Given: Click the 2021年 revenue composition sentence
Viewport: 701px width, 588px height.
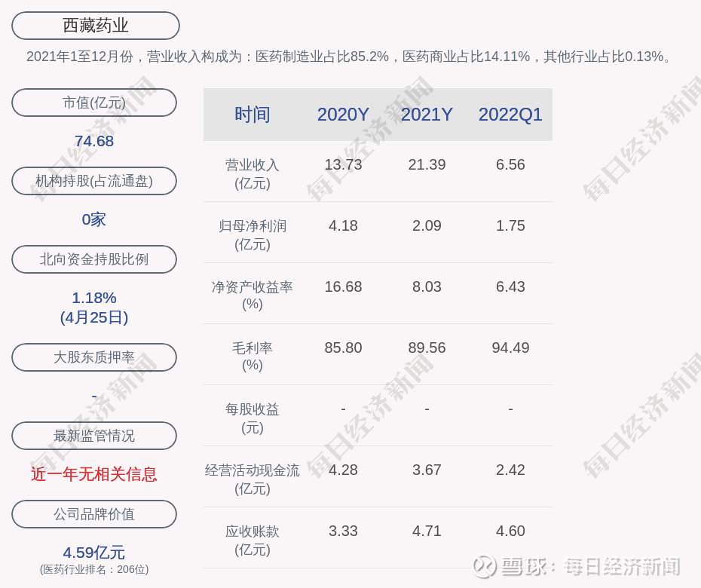Looking at the screenshot, I should [x=349, y=57].
